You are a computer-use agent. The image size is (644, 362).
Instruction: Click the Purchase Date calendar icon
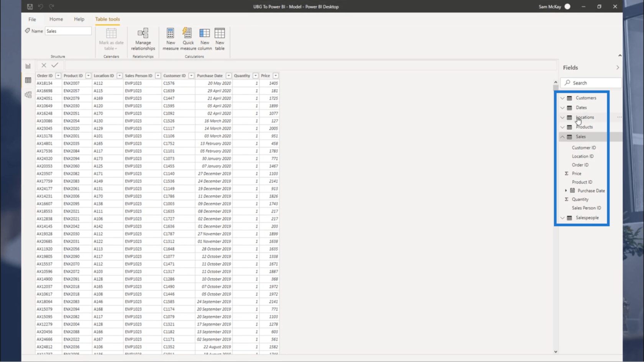point(572,191)
